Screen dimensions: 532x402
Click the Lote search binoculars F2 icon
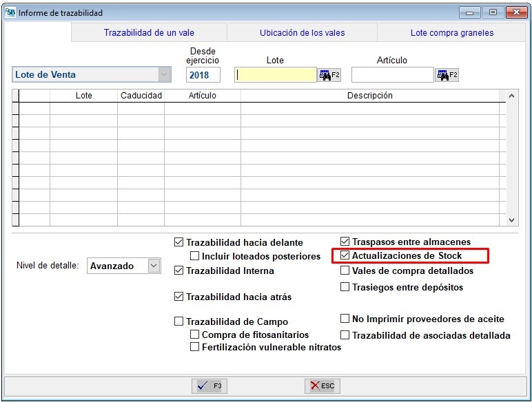(329, 75)
